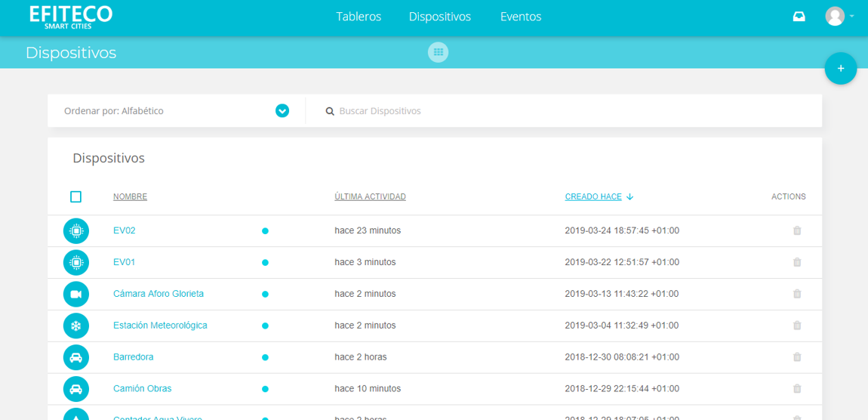Open the Estación Meteorológica device
Viewport: 868px width, 420px height.
[160, 326]
